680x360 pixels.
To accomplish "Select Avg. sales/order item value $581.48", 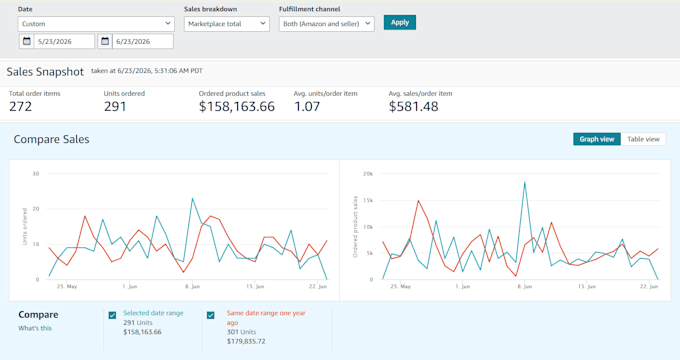I will pos(413,106).
